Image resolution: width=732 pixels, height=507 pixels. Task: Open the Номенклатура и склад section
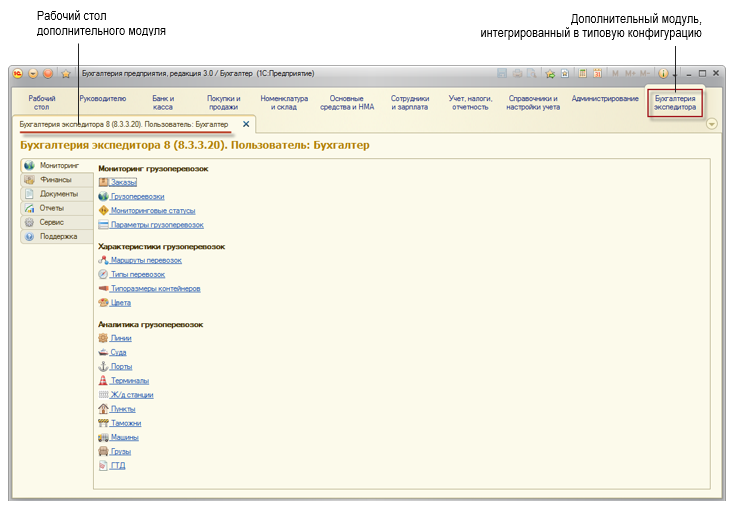[284, 103]
